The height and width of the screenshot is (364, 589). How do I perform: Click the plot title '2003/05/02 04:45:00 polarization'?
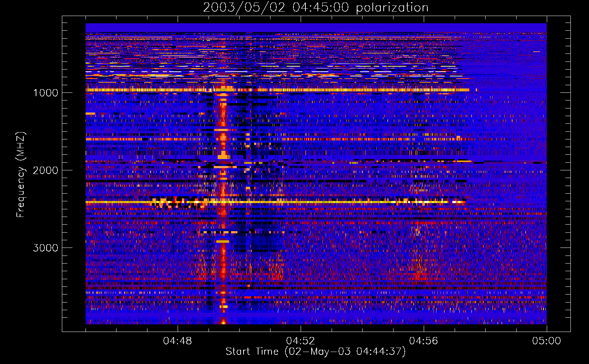pyautogui.click(x=316, y=8)
